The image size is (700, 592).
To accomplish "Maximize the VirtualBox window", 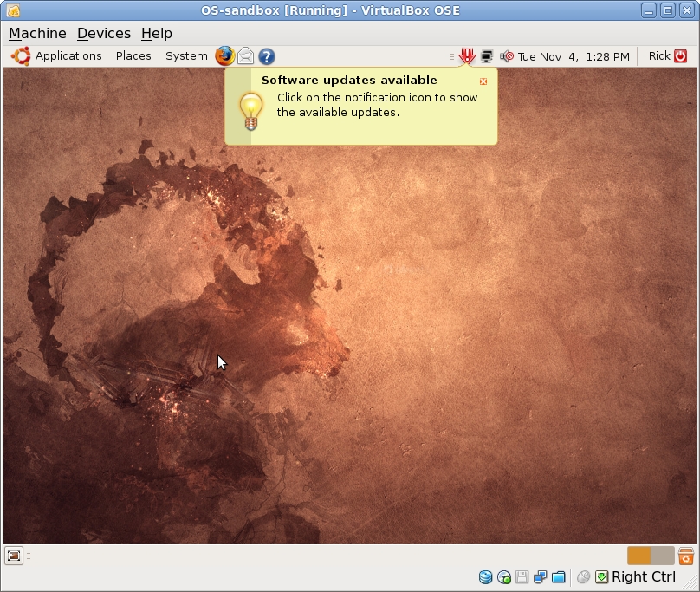I will (x=668, y=10).
